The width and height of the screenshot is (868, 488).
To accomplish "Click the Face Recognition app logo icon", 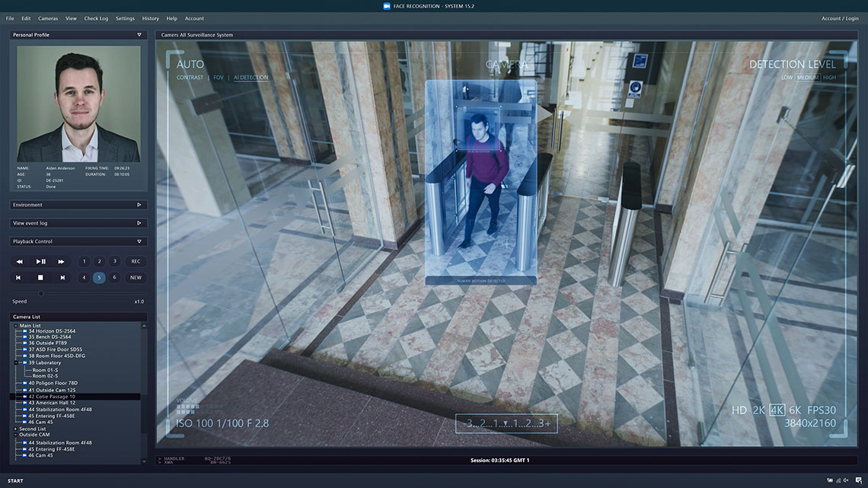I will (386, 6).
